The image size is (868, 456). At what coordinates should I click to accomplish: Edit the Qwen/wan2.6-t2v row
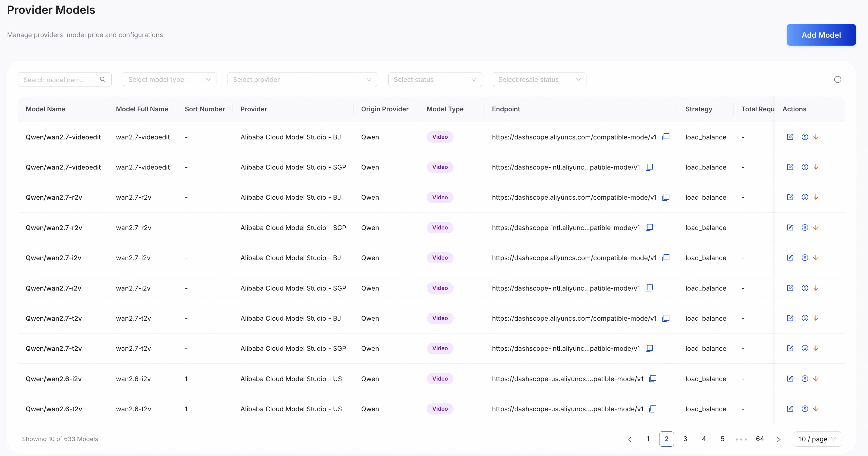pos(790,409)
